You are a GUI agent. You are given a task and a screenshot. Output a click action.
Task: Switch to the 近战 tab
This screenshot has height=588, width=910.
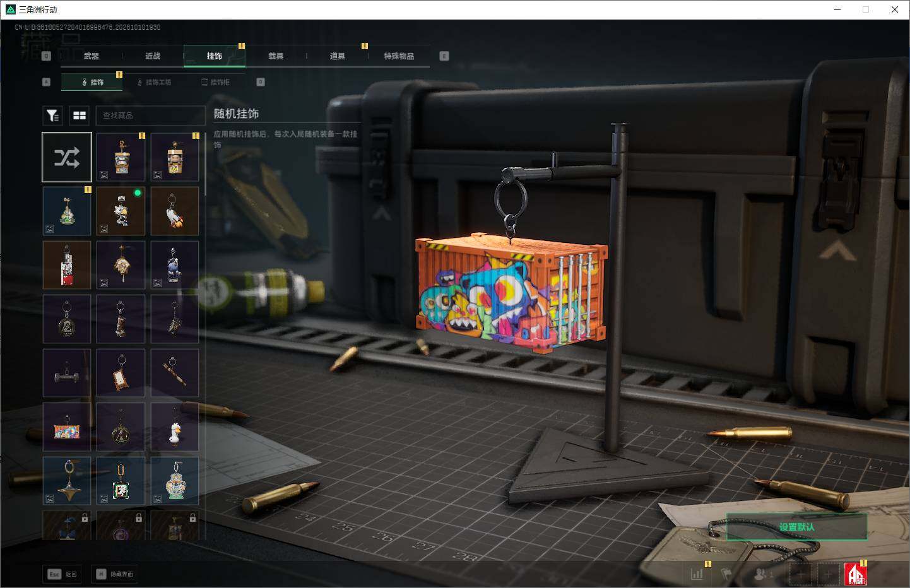pyautogui.click(x=153, y=56)
